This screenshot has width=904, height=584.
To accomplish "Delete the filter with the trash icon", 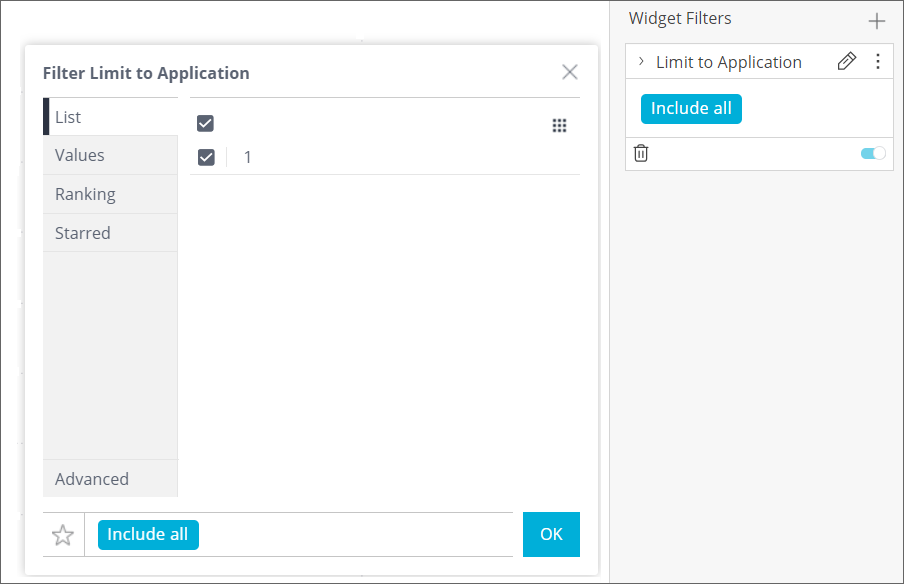I will 641,153.
